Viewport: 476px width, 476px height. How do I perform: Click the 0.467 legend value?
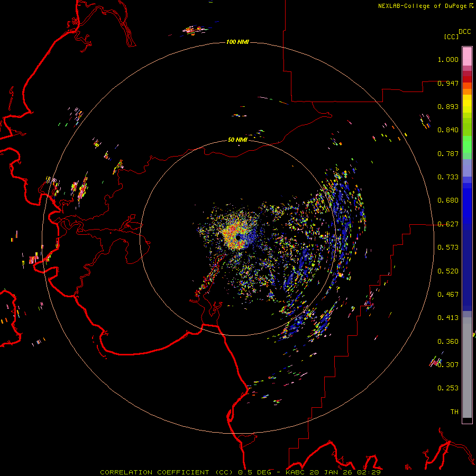[448, 295]
